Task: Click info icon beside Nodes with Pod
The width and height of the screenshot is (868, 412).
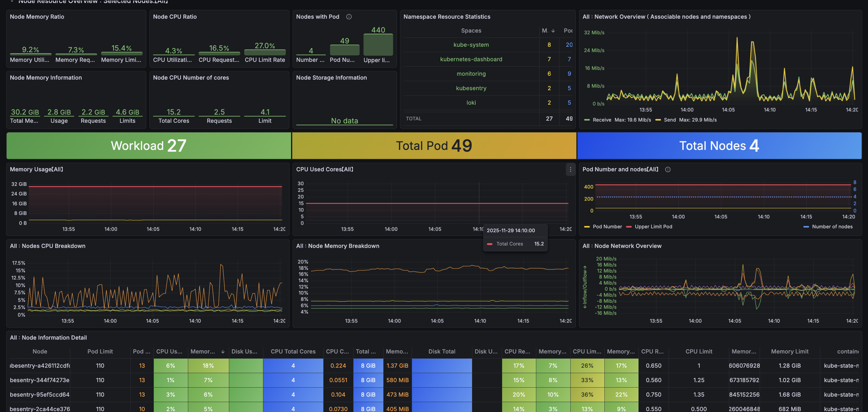Action: pos(349,17)
